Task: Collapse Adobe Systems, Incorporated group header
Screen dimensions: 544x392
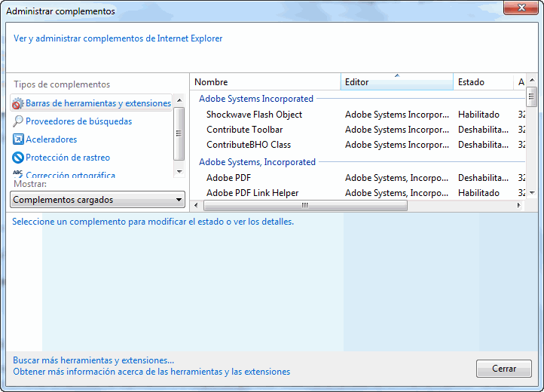Action: click(x=257, y=162)
